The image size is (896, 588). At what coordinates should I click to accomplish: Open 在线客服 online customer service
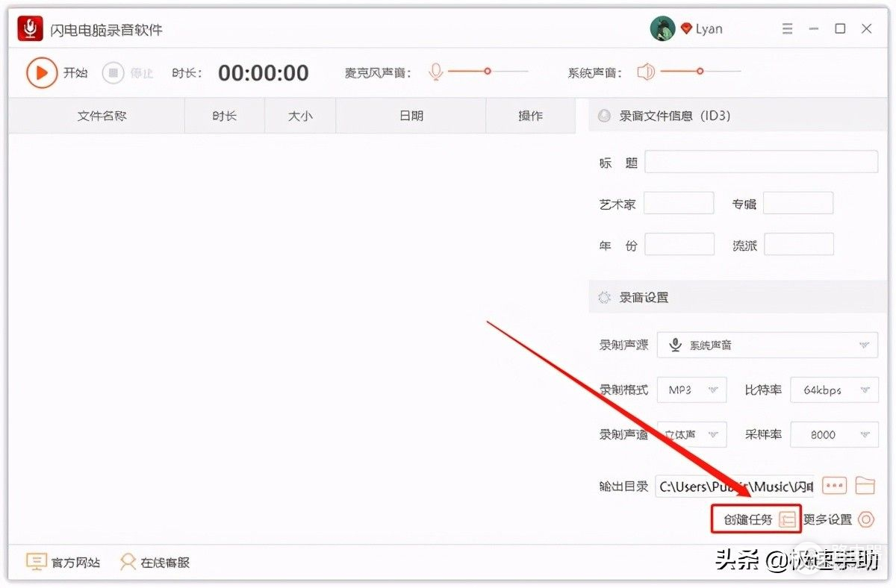(x=155, y=563)
